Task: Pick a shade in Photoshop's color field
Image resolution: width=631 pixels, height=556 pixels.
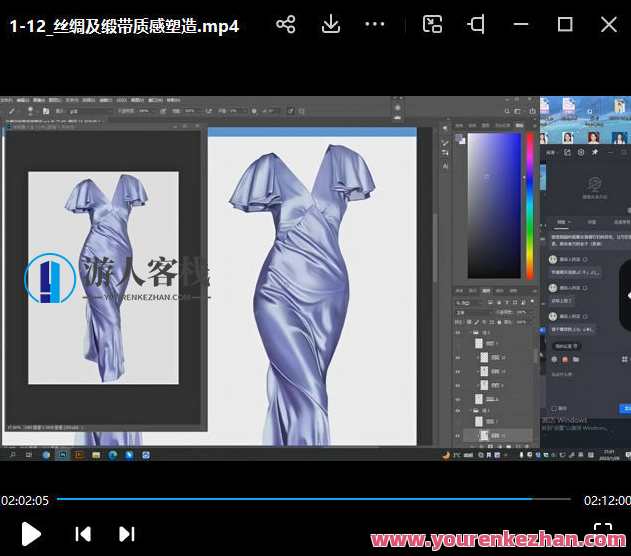Action: (494, 206)
